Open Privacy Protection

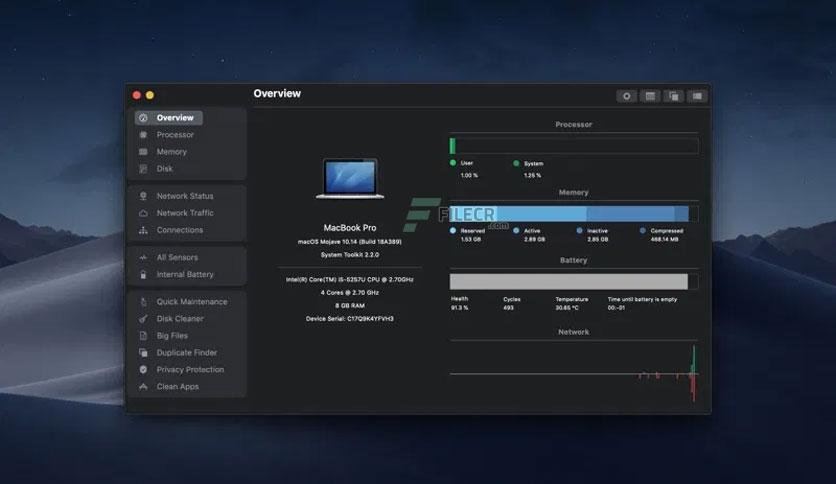[190, 370]
